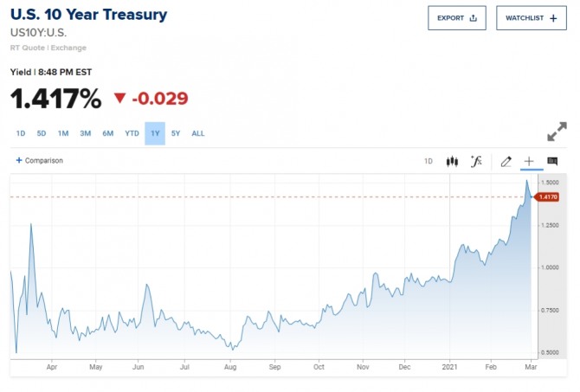Open the candlestick chart type selector
580x392 pixels.
[451, 161]
